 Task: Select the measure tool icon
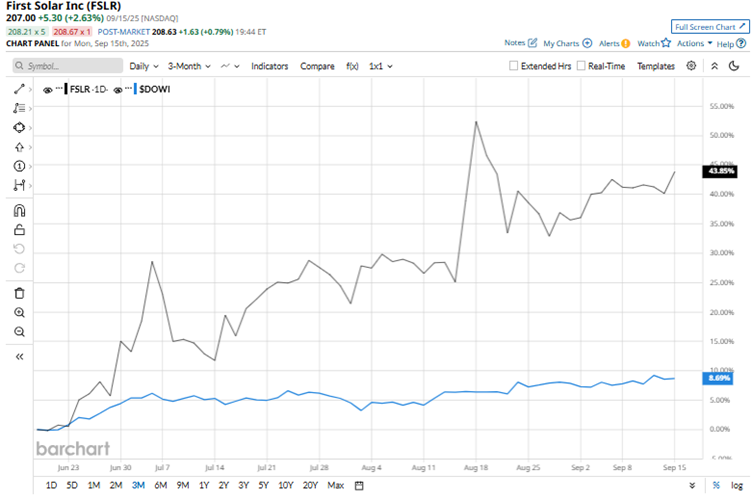click(19, 185)
